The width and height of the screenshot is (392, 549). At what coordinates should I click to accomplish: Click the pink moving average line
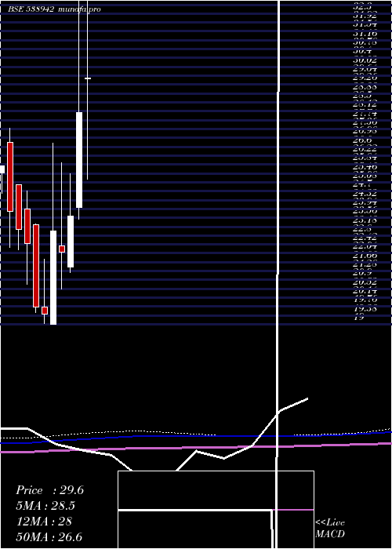pos(196,448)
